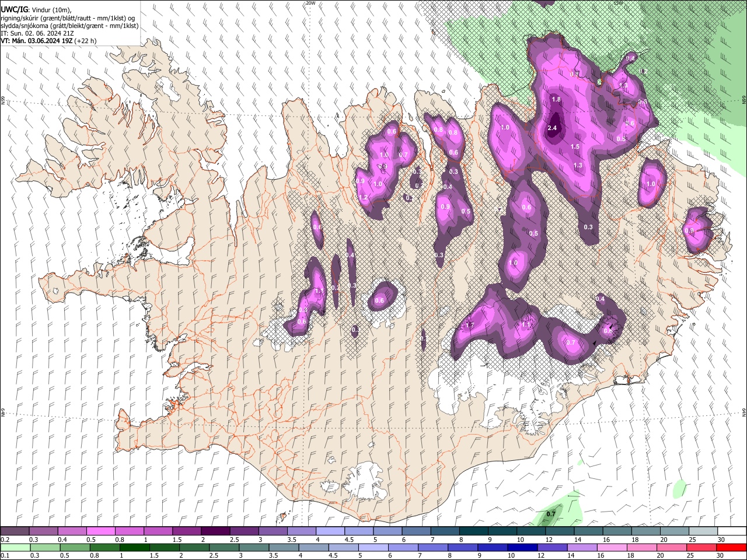The height and width of the screenshot is (560, 747).
Task: Click the 8 blue swatch, lower legend row
Action: point(463,547)
